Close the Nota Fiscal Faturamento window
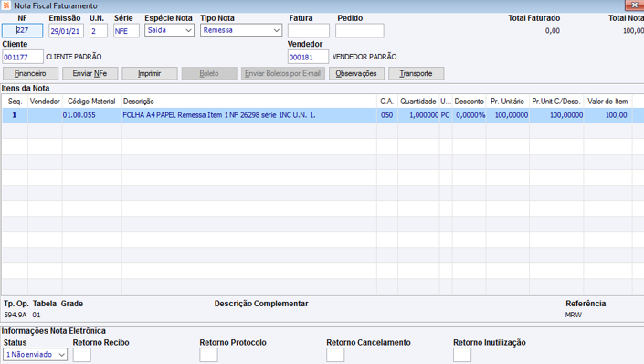The width and height of the screenshot is (644, 364). (x=635, y=5)
